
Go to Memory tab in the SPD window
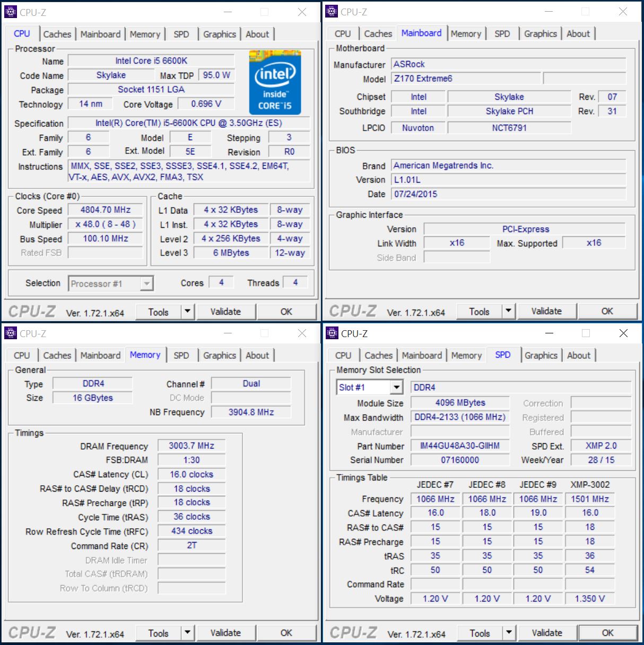tap(466, 356)
